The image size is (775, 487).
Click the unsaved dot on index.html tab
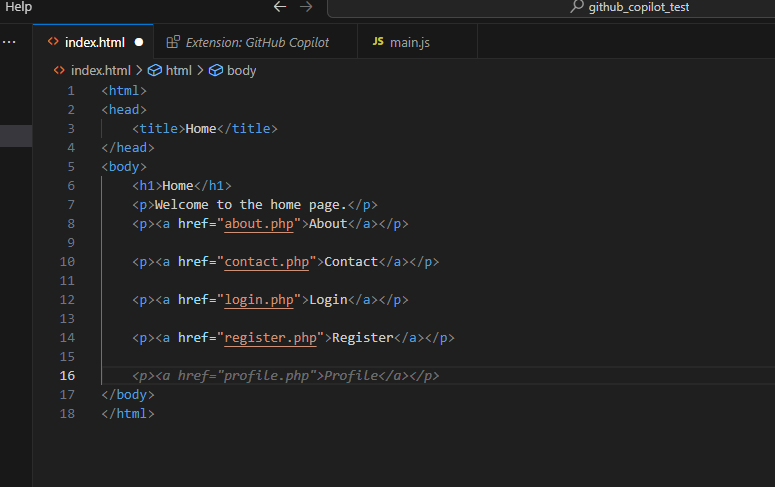[139, 43]
